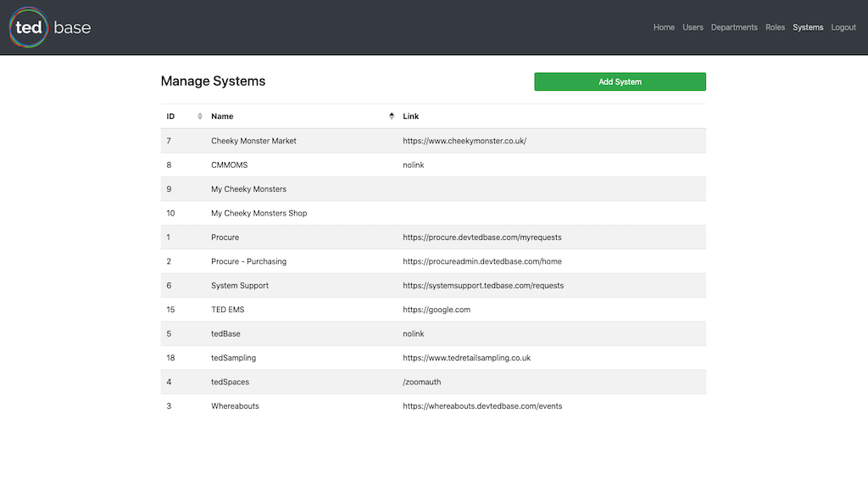Select the TED EMS system entry

point(227,310)
